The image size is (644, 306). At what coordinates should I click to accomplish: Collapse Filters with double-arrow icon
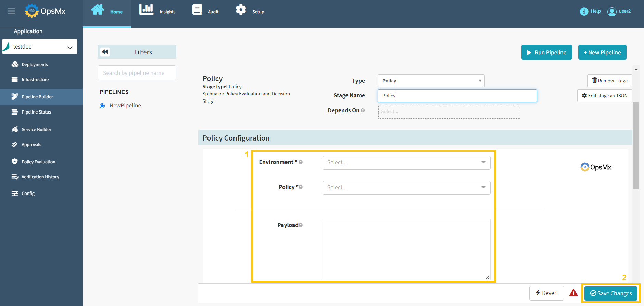[105, 52]
